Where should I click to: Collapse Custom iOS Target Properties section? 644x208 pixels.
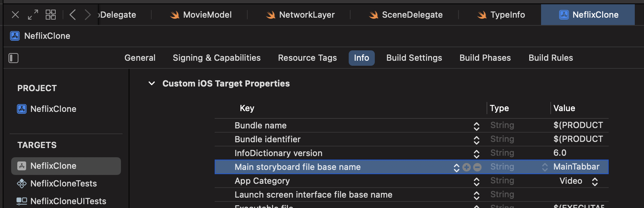point(152,83)
